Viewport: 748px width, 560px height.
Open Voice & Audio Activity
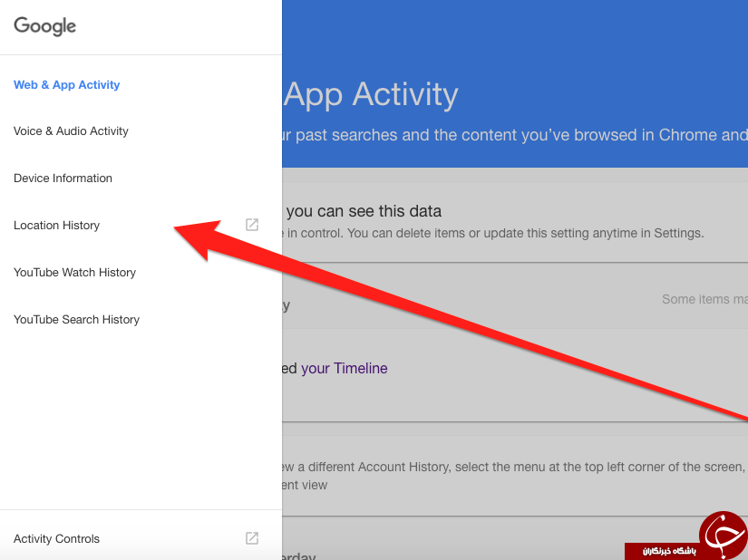point(71,131)
